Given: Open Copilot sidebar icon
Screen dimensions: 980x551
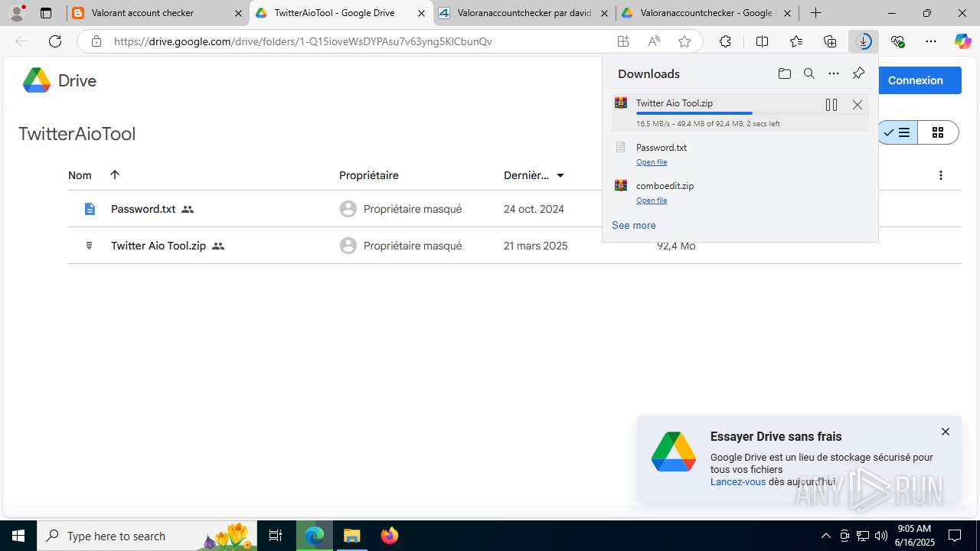Looking at the screenshot, I should [x=962, y=42].
